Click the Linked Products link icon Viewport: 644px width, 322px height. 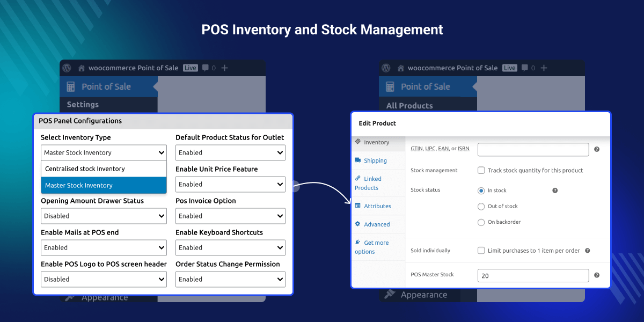click(x=358, y=178)
